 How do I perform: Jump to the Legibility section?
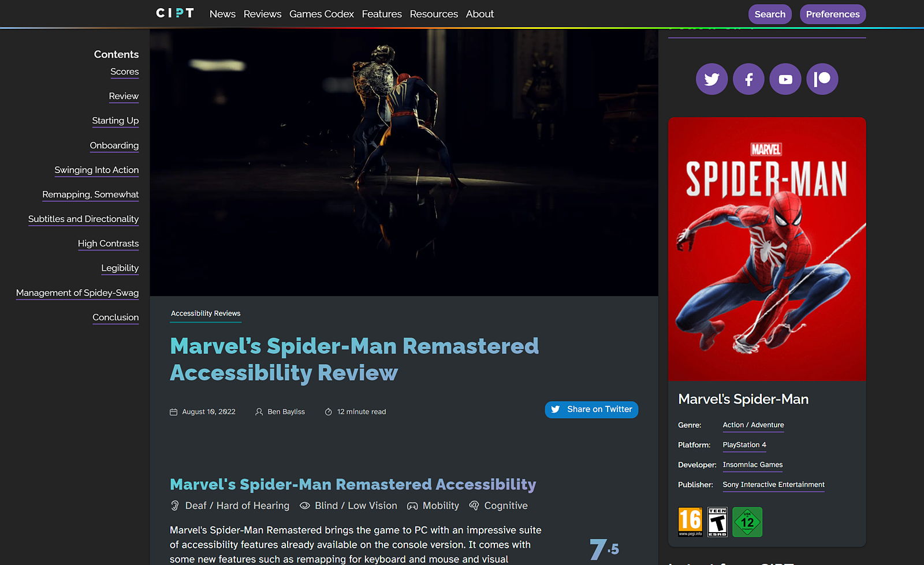pyautogui.click(x=120, y=268)
